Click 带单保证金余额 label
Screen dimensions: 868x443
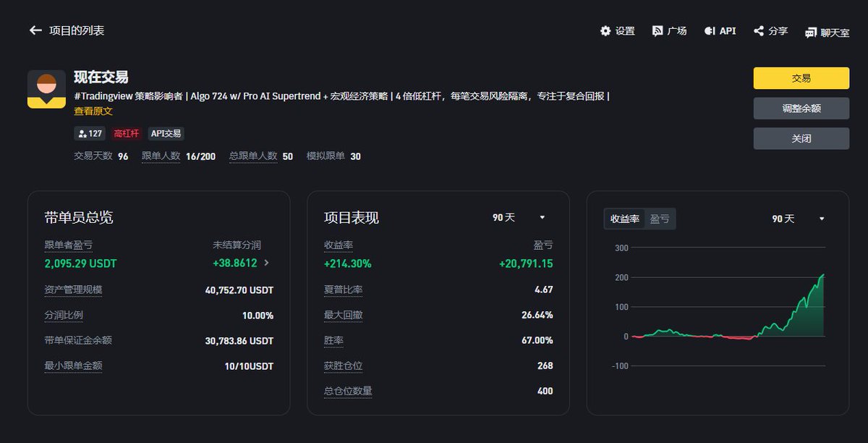coord(78,340)
